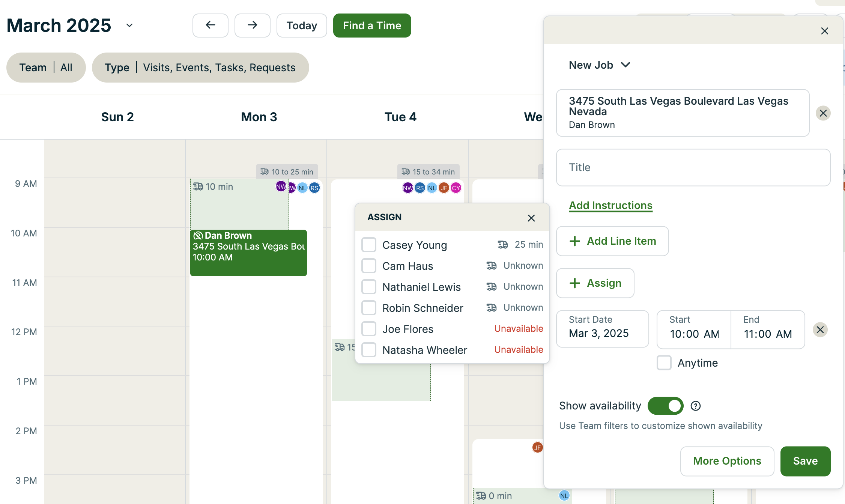845x504 pixels.
Task: Clear the selected client address
Action: pos(823,113)
